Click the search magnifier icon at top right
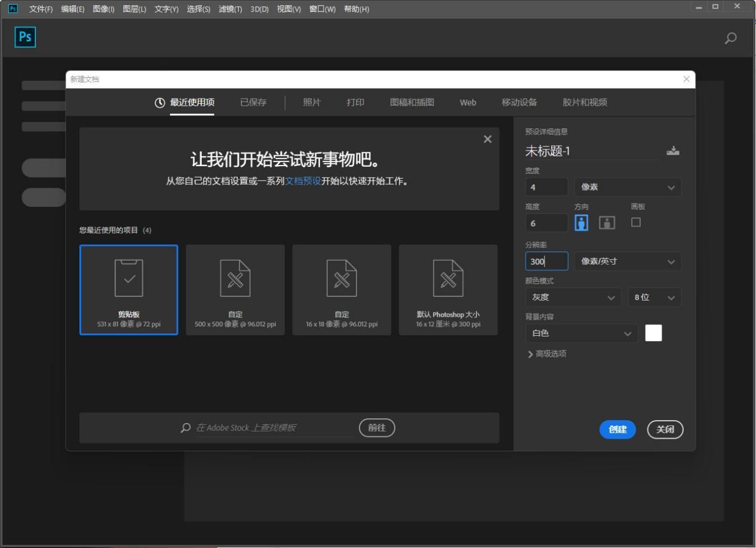Screen dimensions: 756x548 (730, 38)
